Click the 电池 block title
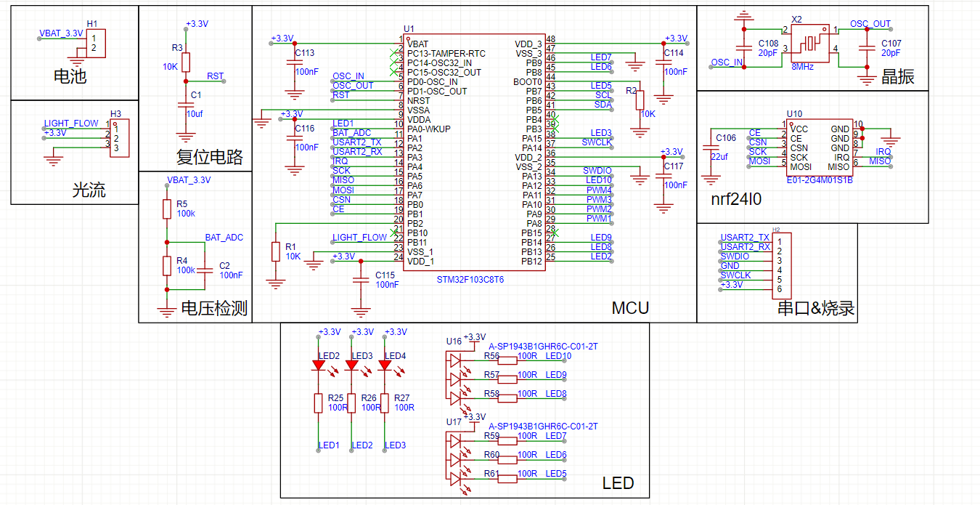The image size is (980, 505). pyautogui.click(x=70, y=76)
